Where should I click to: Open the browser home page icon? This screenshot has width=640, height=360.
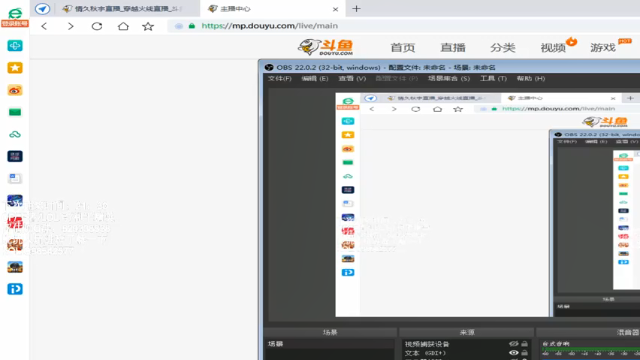tap(123, 26)
